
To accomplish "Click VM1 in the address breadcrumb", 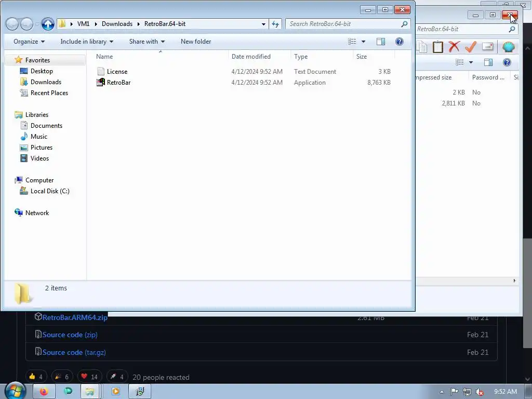I will click(x=83, y=24).
